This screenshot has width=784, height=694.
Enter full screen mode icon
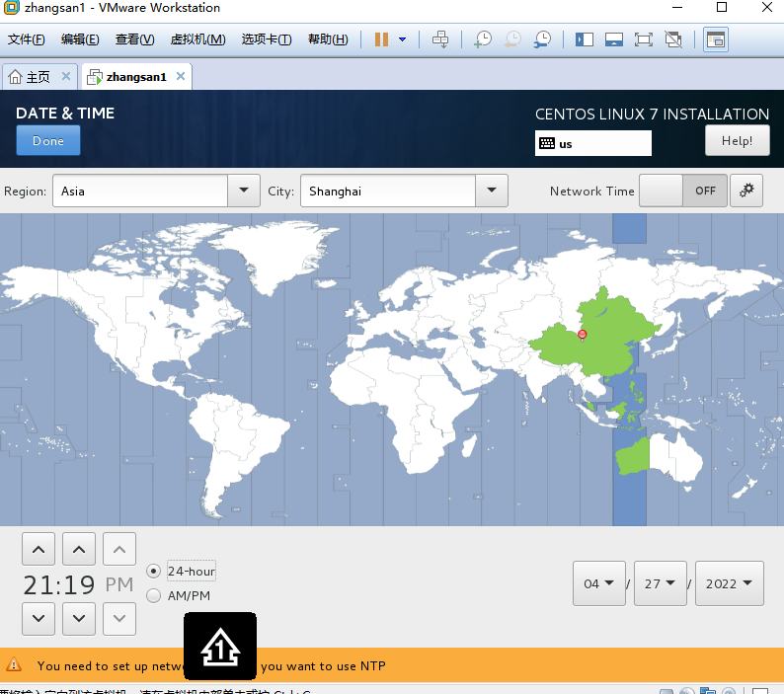(x=644, y=39)
